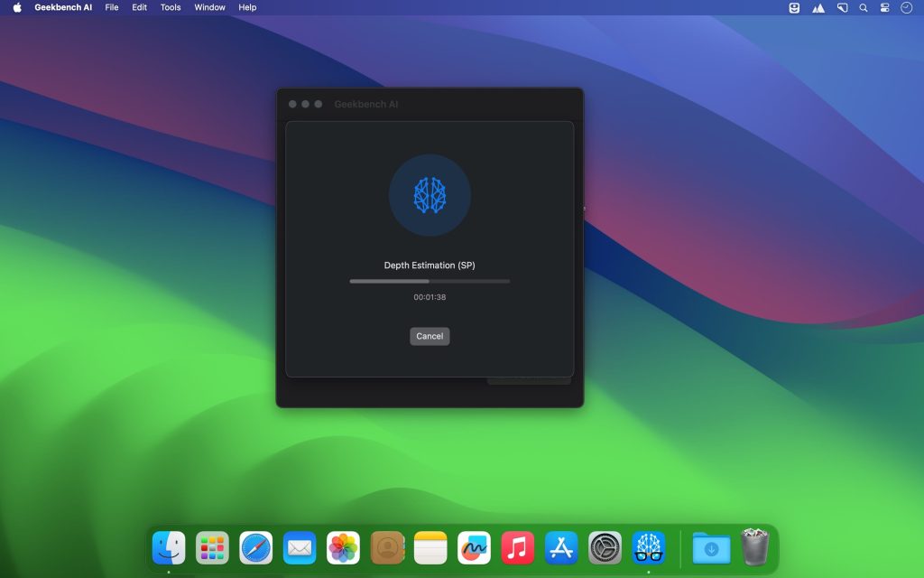924x578 pixels.
Task: Open the Window menu
Action: tap(208, 7)
